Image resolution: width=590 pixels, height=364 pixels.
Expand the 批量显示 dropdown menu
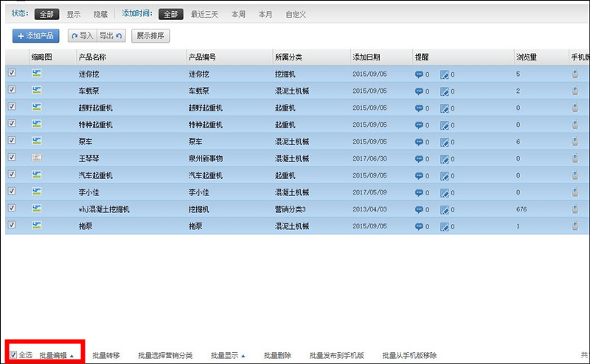coord(228,355)
